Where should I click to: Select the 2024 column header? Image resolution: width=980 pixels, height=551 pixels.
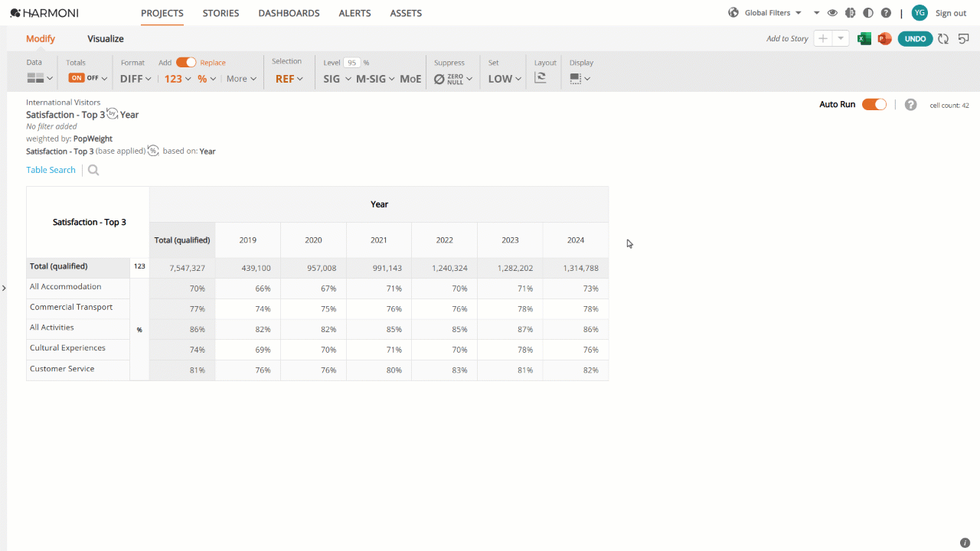pos(576,240)
